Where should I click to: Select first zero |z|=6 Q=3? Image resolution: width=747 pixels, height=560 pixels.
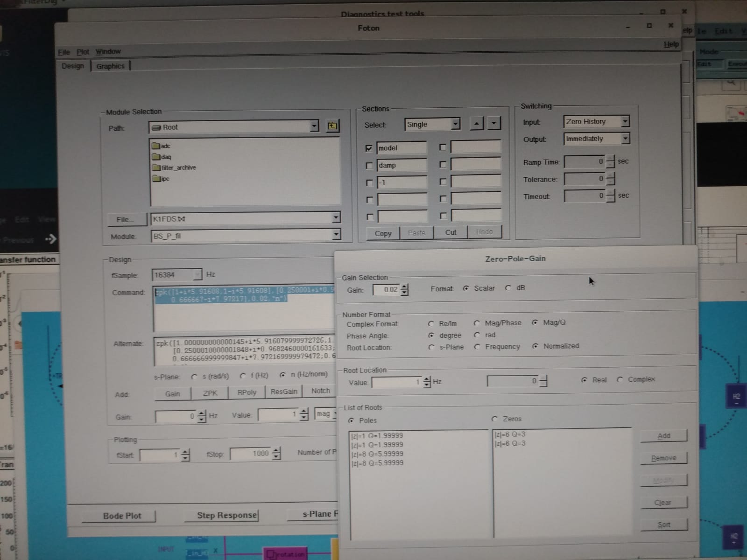[x=510, y=434]
